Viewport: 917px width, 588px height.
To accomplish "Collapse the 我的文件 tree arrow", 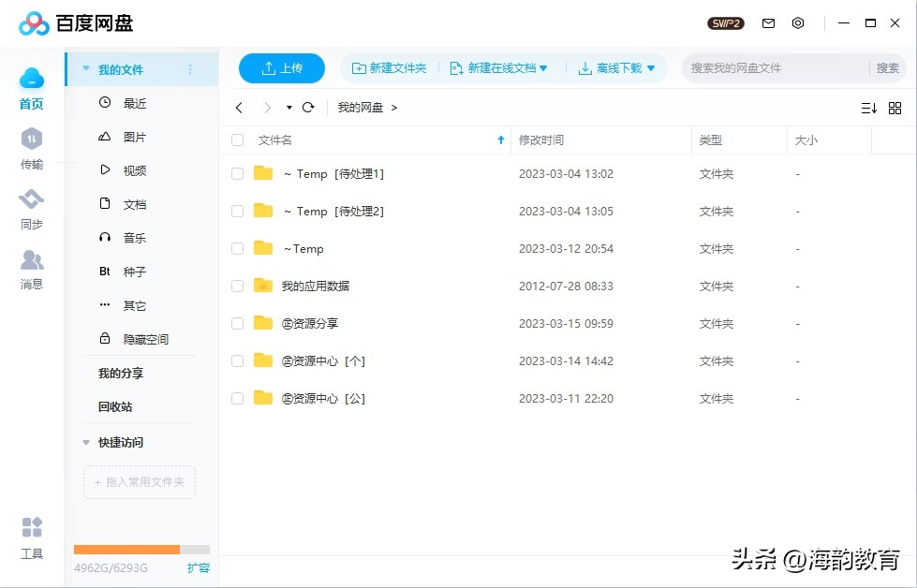I will click(x=86, y=69).
